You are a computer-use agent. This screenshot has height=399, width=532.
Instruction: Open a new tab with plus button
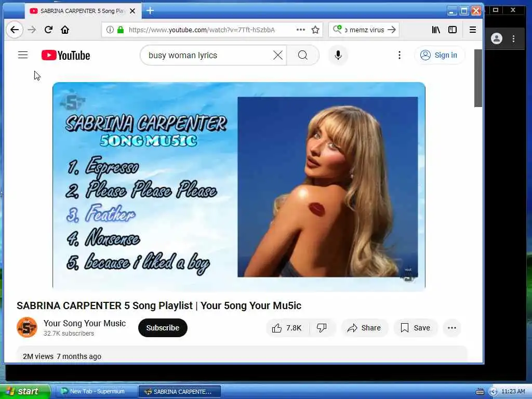pos(150,11)
